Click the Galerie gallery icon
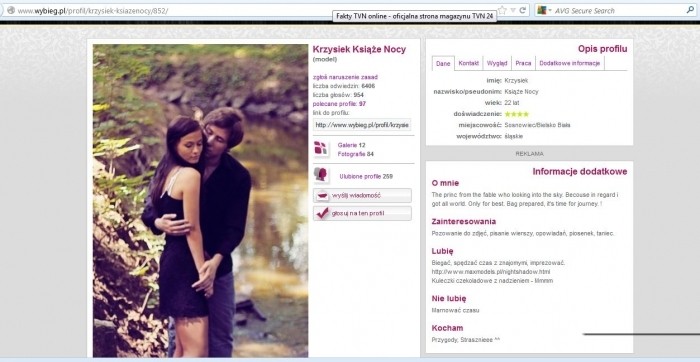 click(x=321, y=149)
